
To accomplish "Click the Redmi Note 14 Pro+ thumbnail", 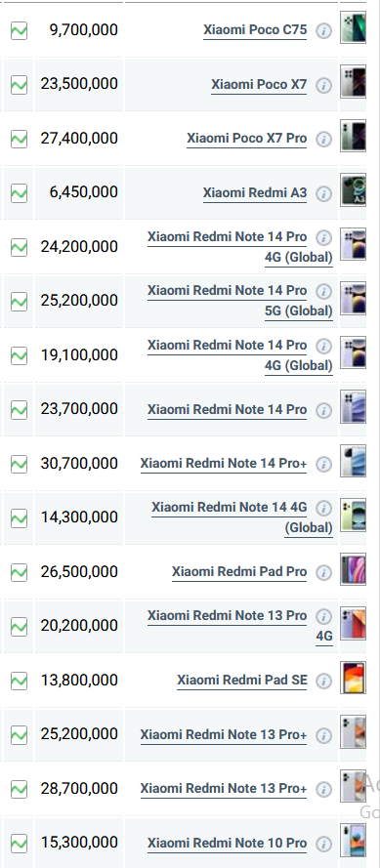I will coord(353,461).
